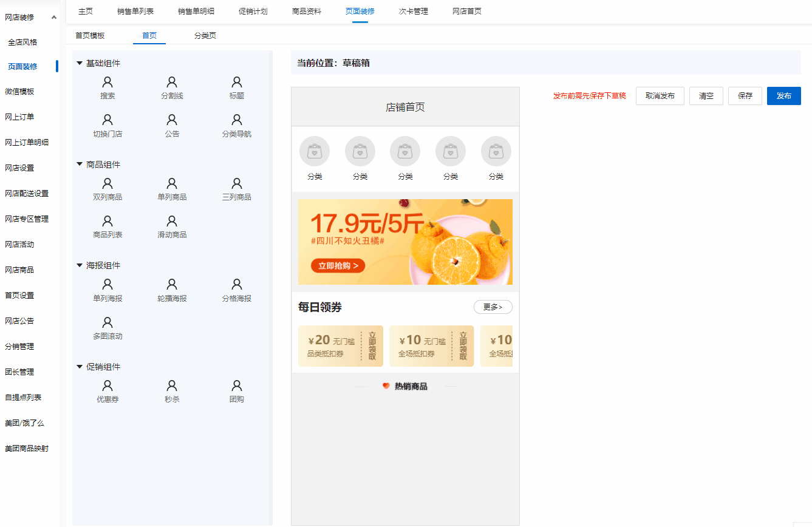
Task: Collapse the 基础组件 section
Action: [80, 63]
